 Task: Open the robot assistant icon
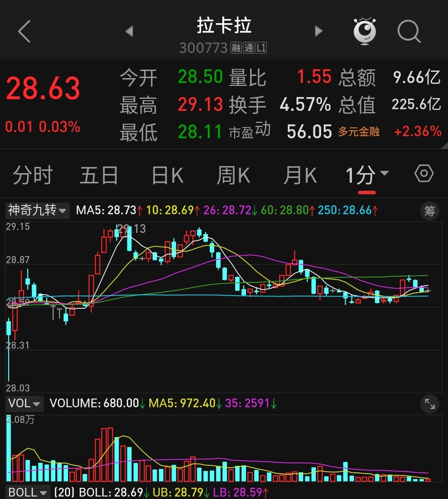coord(365,31)
